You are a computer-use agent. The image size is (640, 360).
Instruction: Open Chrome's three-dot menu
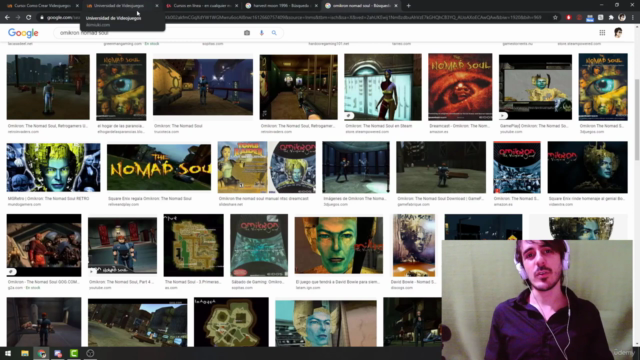tap(633, 18)
